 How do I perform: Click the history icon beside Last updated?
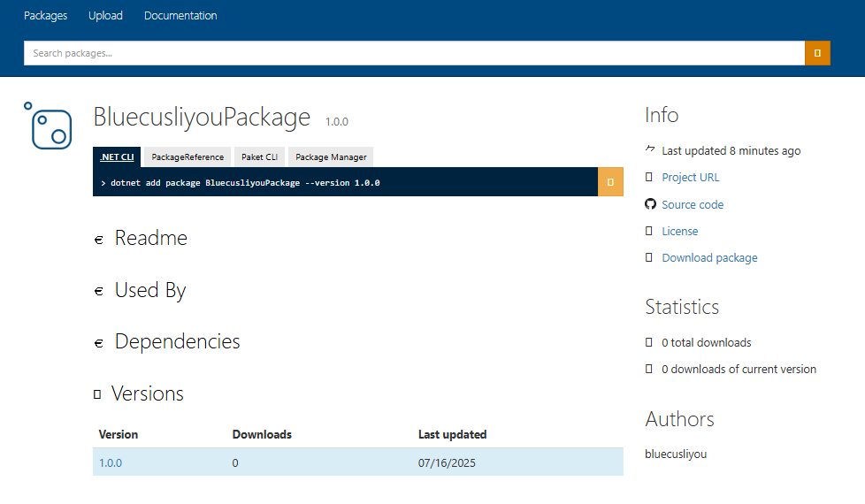(650, 149)
